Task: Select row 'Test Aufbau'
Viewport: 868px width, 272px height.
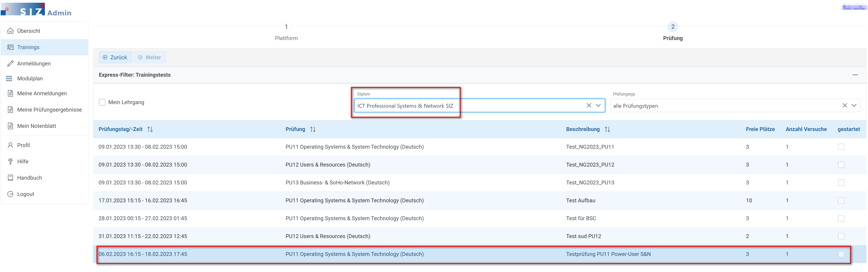Action: click(x=479, y=200)
